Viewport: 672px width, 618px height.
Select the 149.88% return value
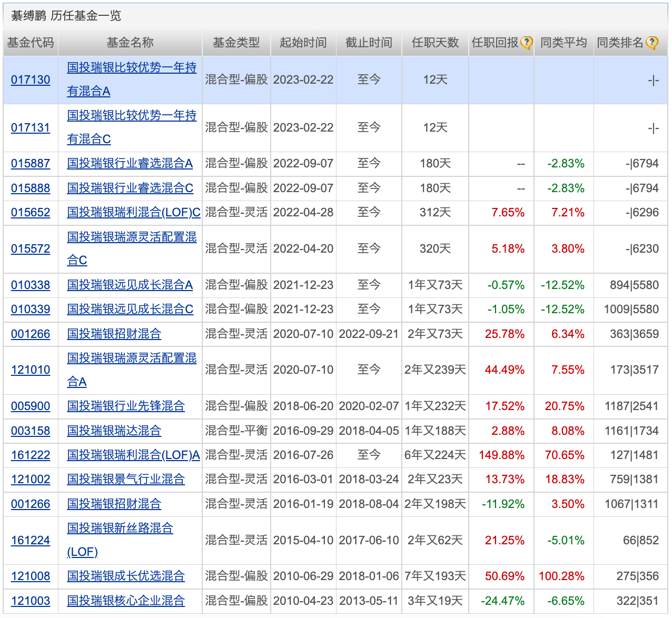pos(502,455)
